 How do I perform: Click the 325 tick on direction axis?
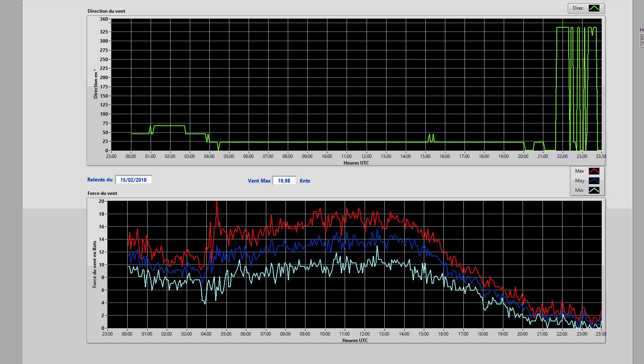(104, 32)
